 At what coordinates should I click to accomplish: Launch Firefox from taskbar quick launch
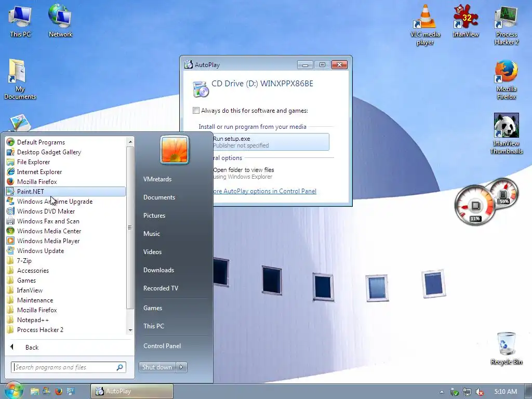(x=58, y=391)
